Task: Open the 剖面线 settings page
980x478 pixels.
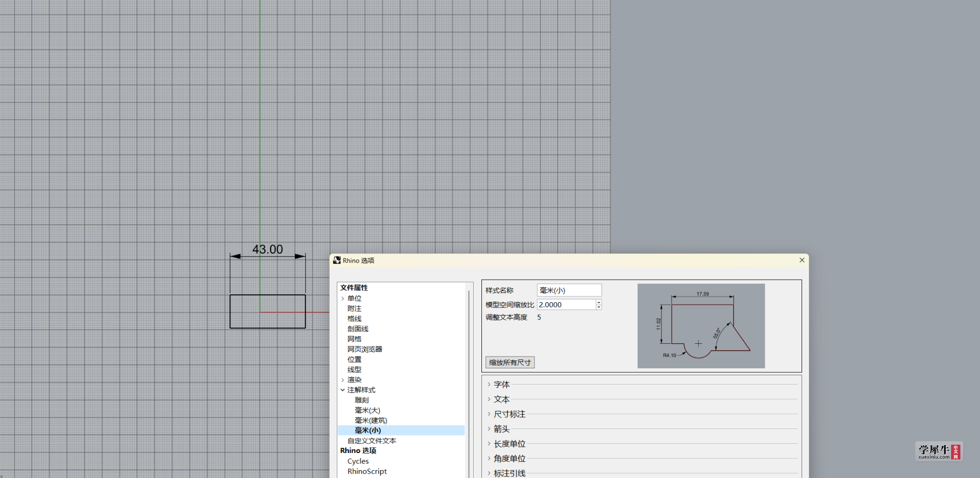Action: coord(358,329)
